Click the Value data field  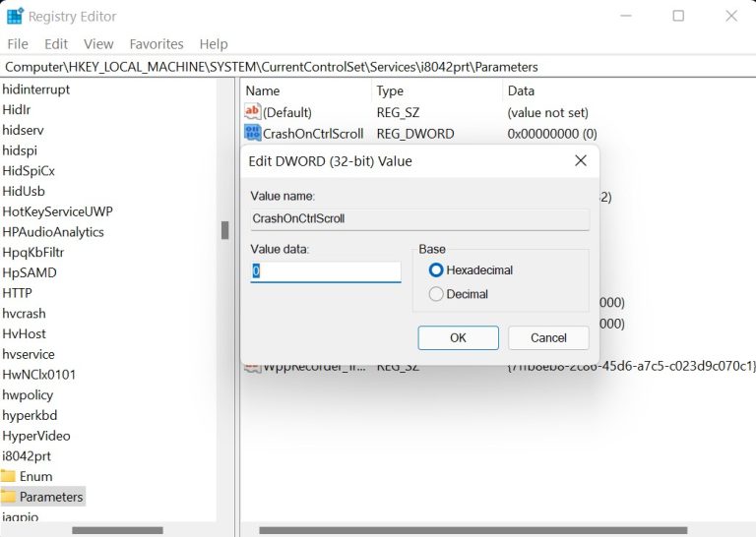pos(326,271)
